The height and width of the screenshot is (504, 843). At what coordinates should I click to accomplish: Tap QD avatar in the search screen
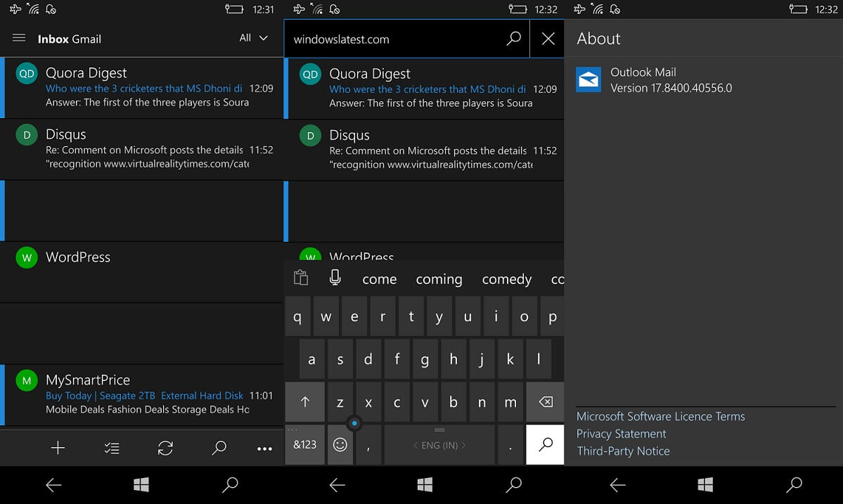[x=310, y=75]
